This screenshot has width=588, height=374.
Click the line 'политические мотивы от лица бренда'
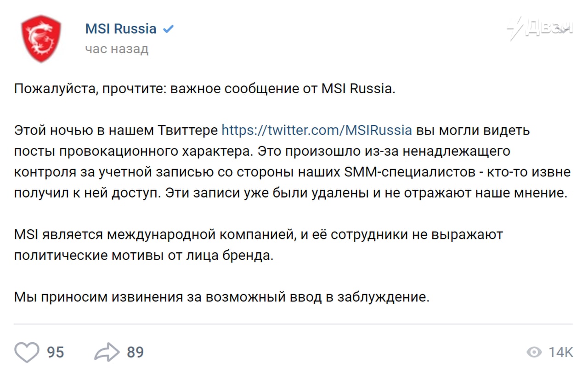[143, 255]
